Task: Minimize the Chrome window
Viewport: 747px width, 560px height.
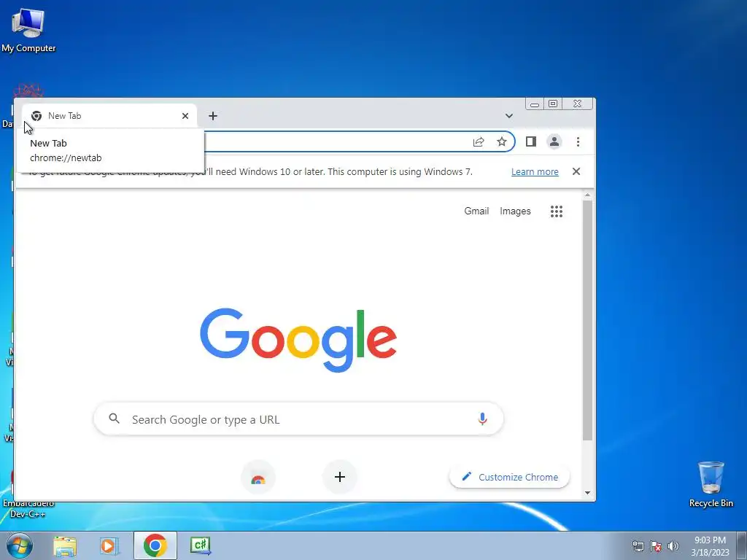Action: coord(535,104)
